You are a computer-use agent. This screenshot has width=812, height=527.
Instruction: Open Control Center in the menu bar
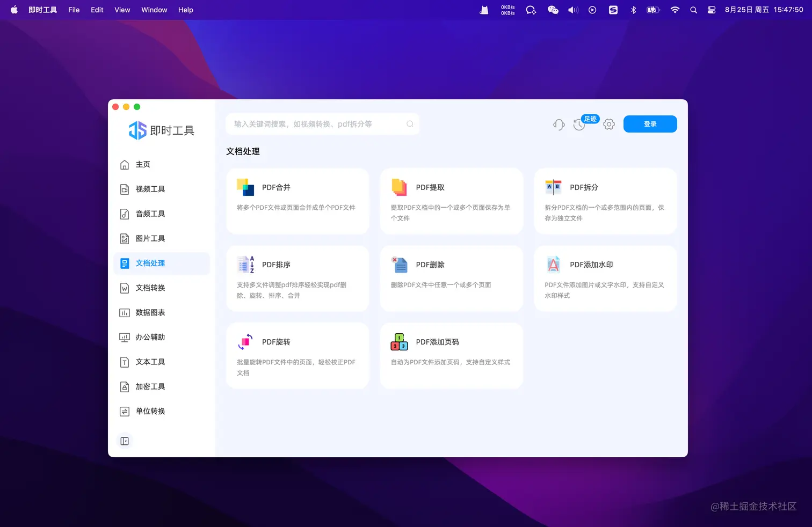coord(712,10)
